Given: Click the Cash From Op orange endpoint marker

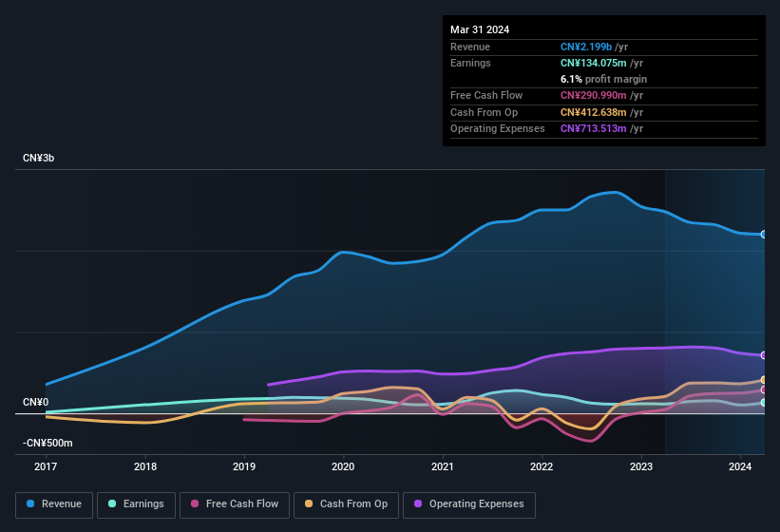Looking at the screenshot, I should pyautogui.click(x=764, y=380).
